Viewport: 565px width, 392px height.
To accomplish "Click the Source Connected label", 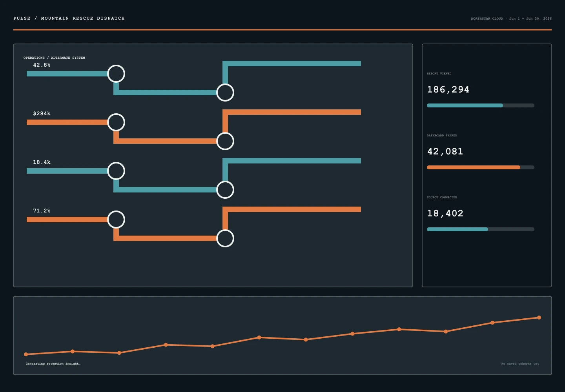I will [442, 198].
